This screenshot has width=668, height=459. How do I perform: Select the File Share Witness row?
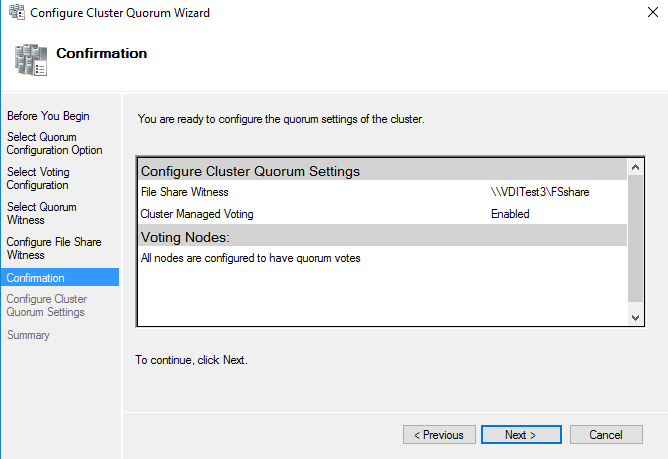tap(185, 192)
